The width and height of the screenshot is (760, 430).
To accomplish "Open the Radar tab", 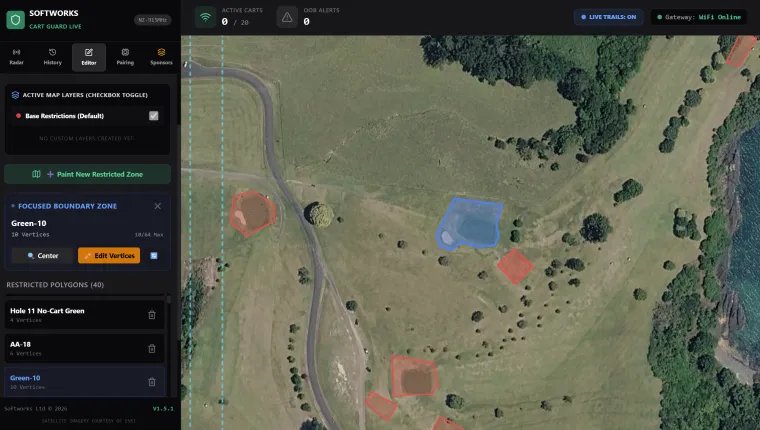I will point(16,57).
